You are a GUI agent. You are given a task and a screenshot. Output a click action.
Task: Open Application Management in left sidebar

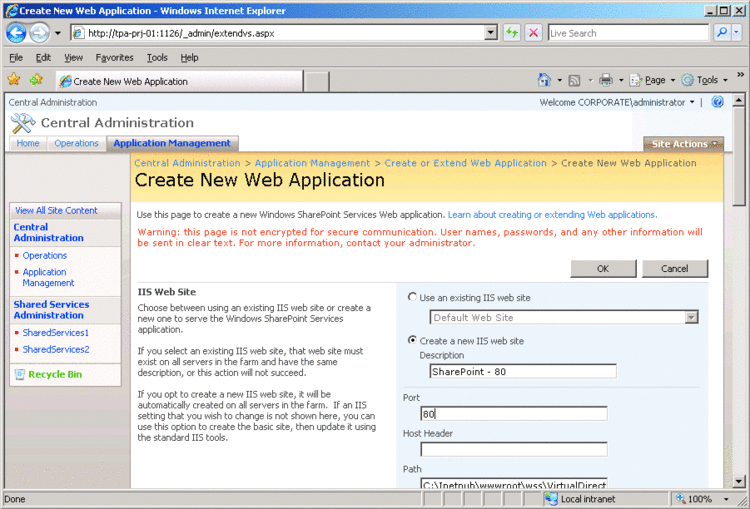[48, 277]
